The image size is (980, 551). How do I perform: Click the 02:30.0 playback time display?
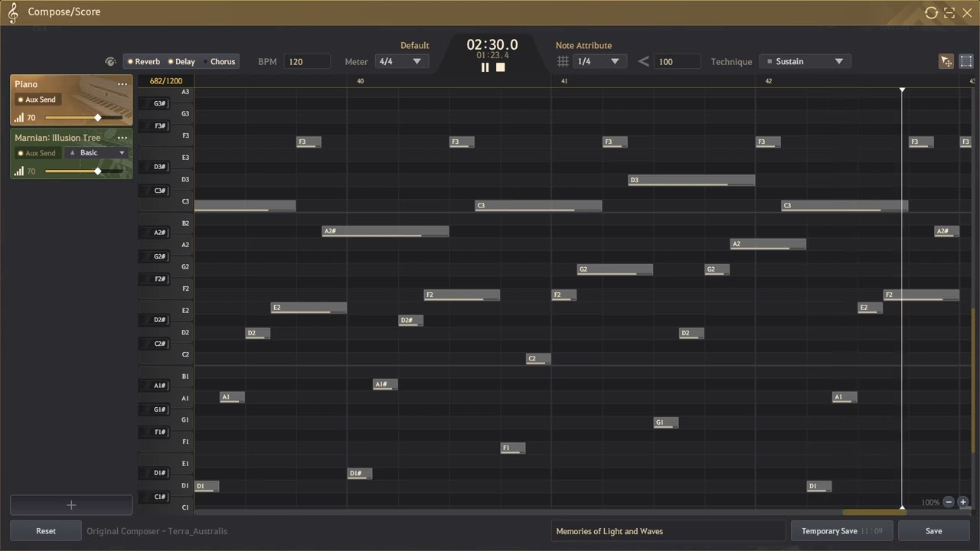point(492,45)
